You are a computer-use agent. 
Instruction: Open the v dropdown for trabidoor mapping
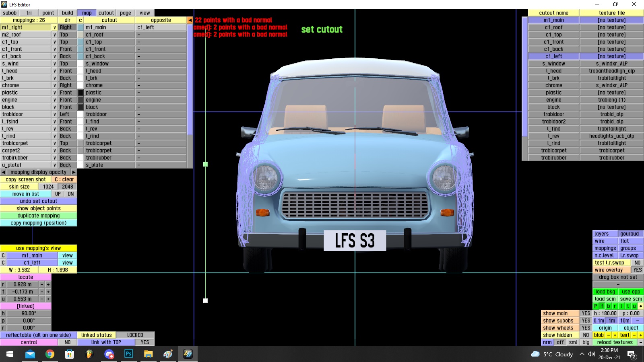point(54,114)
